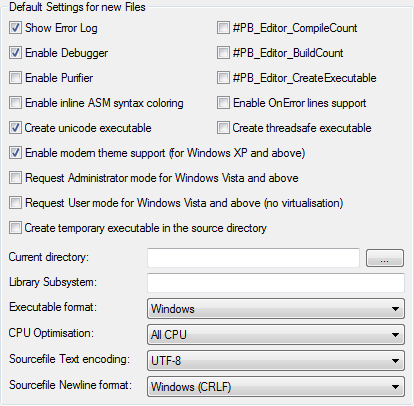Expand the CPU Optimisation combo box
Screen dimensions: 414x406
pos(276,334)
